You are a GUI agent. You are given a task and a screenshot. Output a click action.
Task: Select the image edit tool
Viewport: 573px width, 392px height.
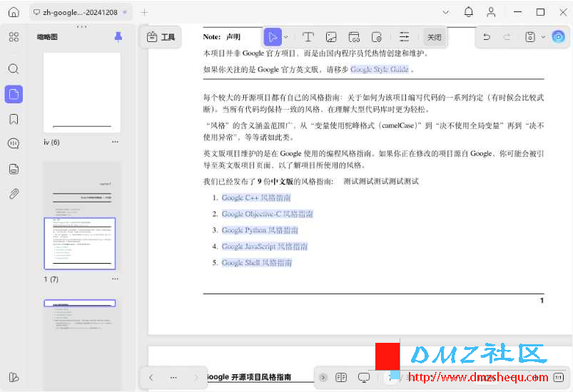331,37
